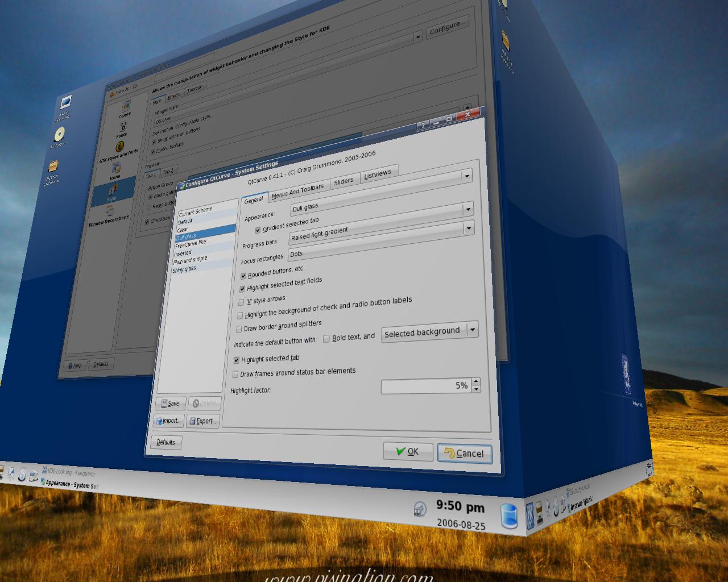Open GTK styles and fonts section
Image resolution: width=728 pixels, height=582 pixels.
[x=119, y=151]
